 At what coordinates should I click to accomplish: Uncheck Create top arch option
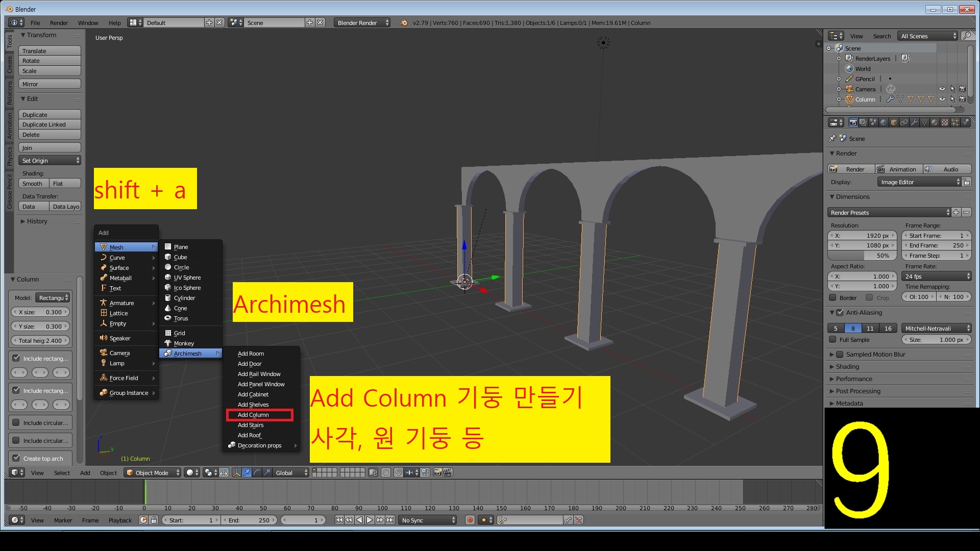(x=16, y=459)
